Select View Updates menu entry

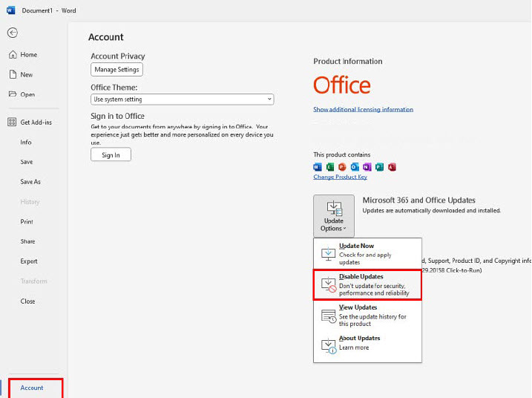pyautogui.click(x=367, y=316)
